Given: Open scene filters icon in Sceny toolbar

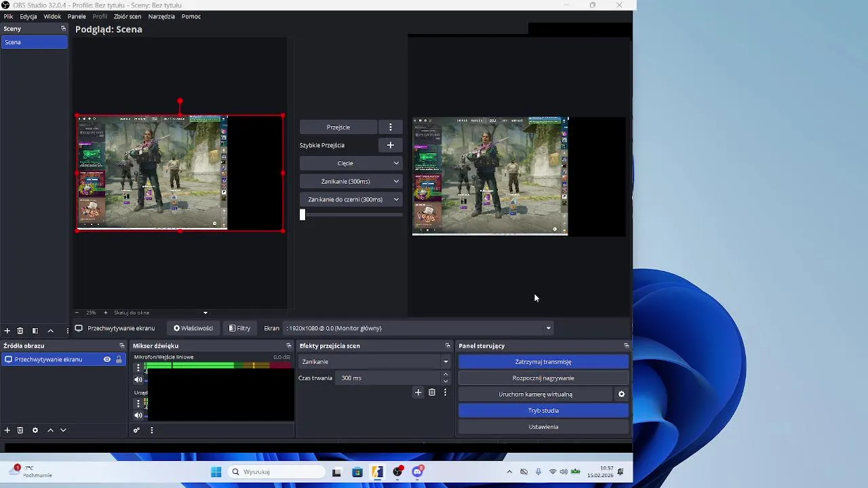Looking at the screenshot, I should [x=35, y=331].
